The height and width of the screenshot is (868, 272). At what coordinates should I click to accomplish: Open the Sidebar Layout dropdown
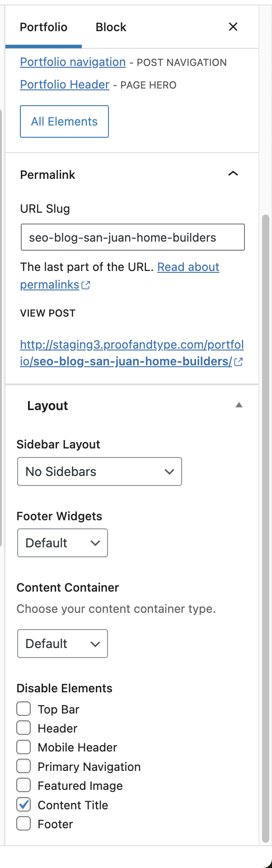(x=99, y=471)
